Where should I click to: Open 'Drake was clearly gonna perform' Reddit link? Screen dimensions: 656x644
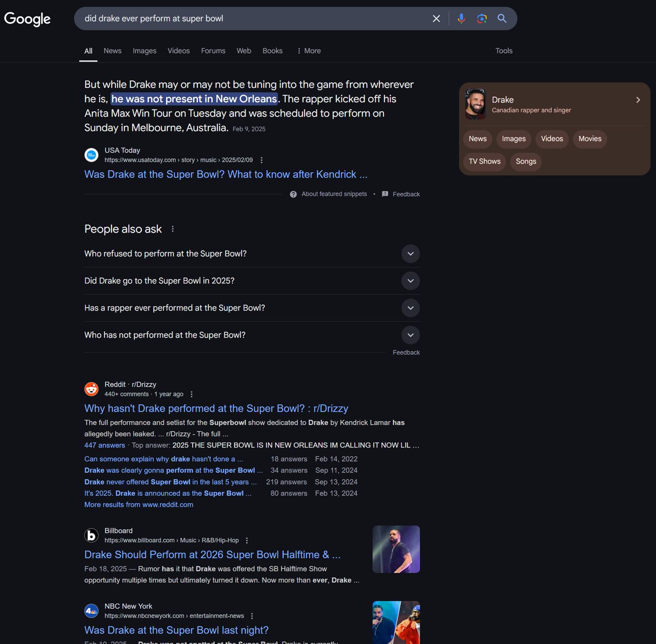click(173, 470)
